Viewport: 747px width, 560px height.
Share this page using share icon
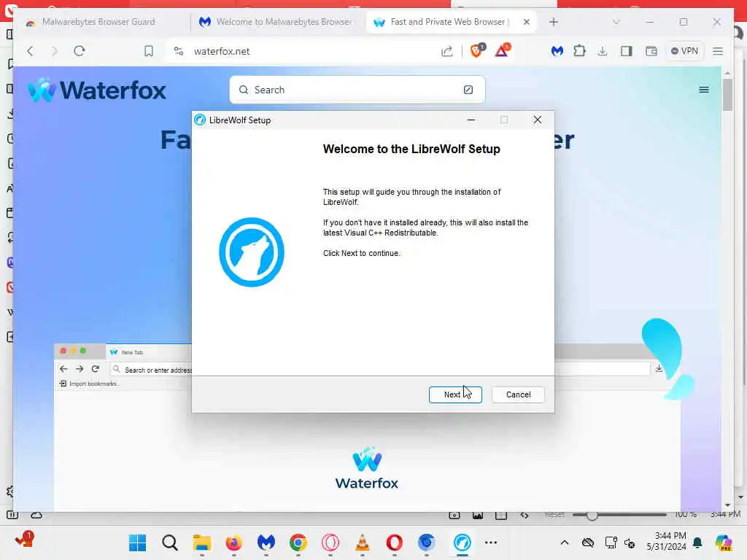[447, 51]
